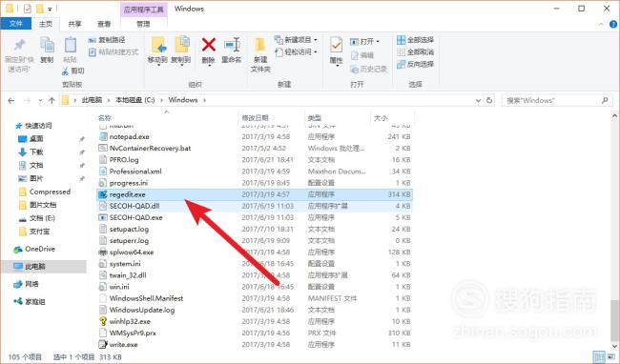Switch to the Details view icon in the status bar
The image size is (620, 364).
[x=599, y=356]
